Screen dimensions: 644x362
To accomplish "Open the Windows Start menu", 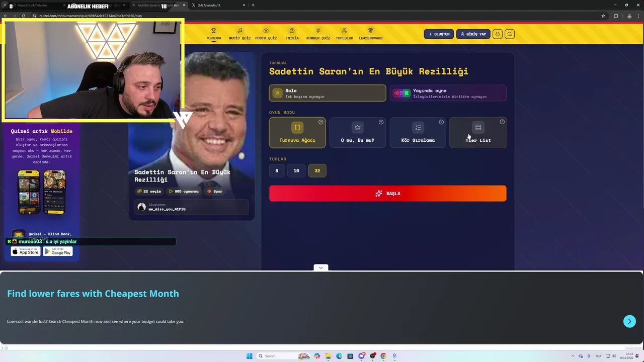I will 250,356.
